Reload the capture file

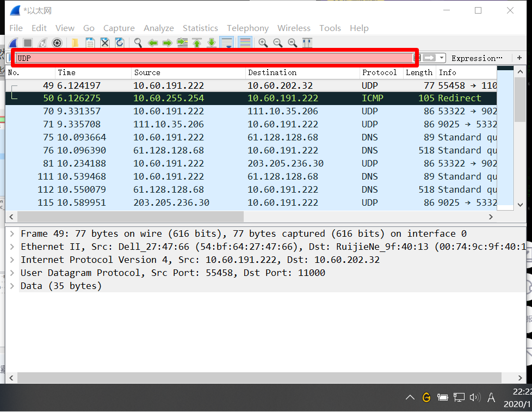[120, 43]
